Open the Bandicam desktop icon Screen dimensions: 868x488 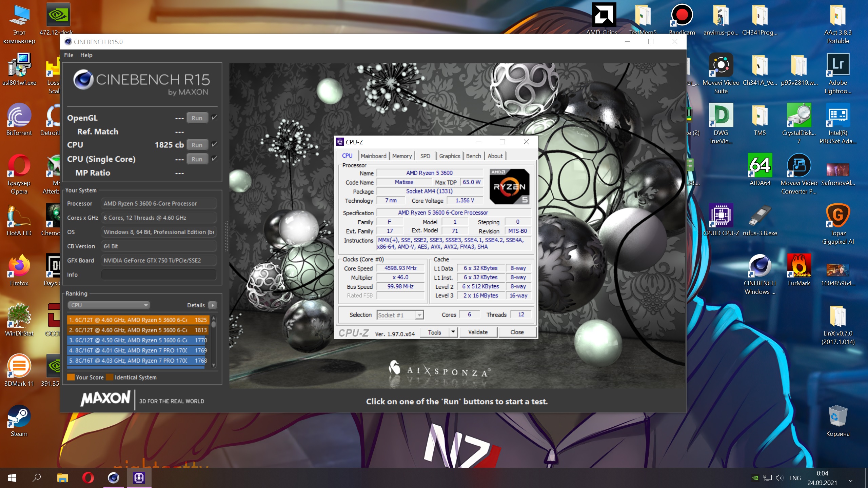click(682, 19)
